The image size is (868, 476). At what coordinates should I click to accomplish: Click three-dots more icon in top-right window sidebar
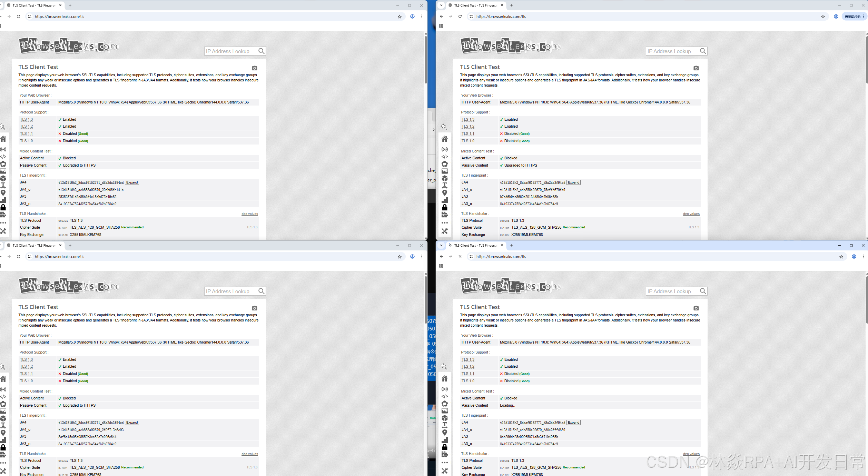pos(445,223)
